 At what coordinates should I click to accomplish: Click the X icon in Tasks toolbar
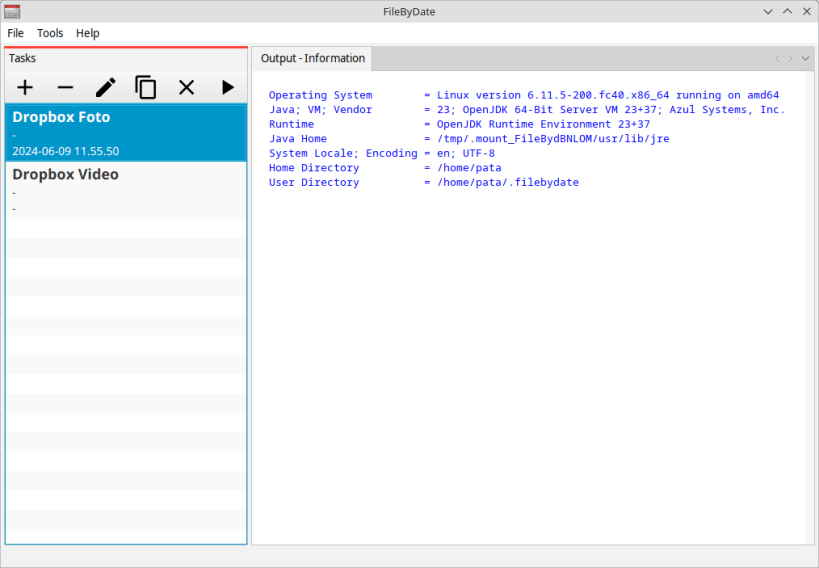[x=186, y=87]
